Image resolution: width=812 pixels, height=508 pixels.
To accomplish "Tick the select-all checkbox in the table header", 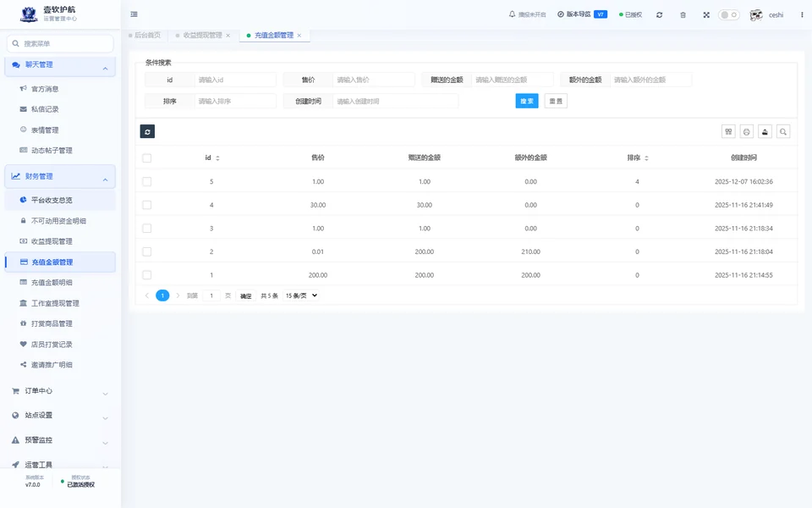I will point(147,158).
